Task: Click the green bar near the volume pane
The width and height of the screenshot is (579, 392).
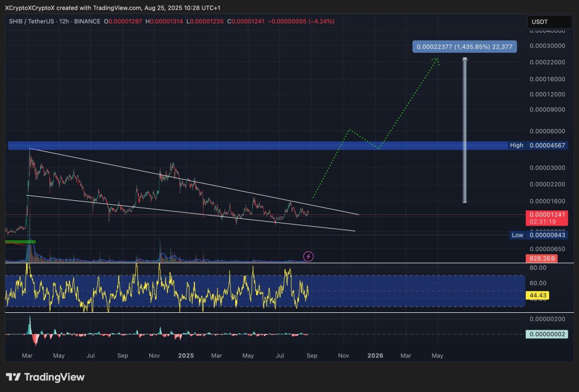Action: tap(20, 242)
